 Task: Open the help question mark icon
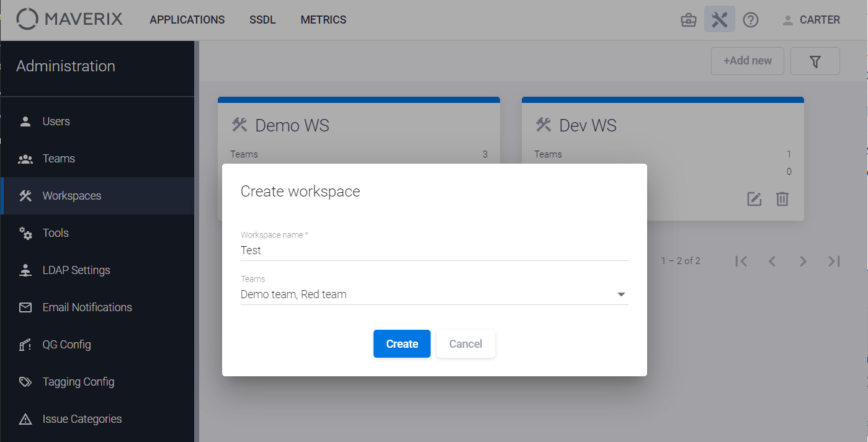click(x=751, y=20)
